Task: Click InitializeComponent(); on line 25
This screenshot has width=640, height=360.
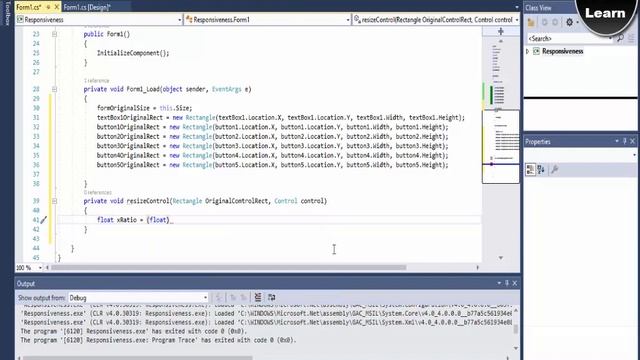Action: click(133, 53)
